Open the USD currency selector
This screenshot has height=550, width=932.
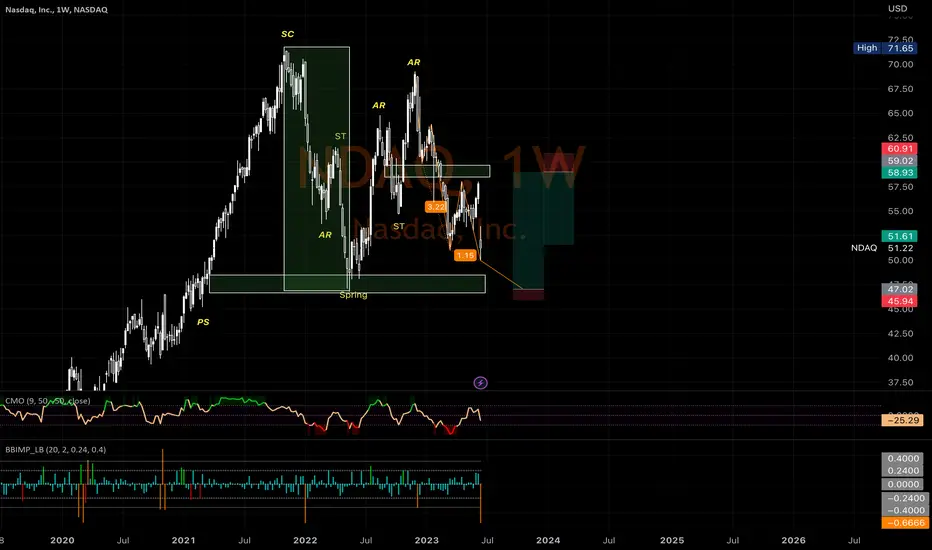(898, 8)
